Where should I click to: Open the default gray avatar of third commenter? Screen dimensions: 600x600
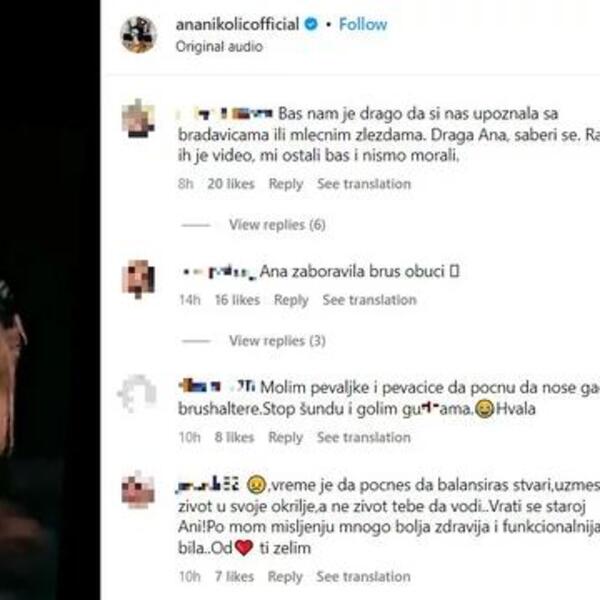[137, 393]
